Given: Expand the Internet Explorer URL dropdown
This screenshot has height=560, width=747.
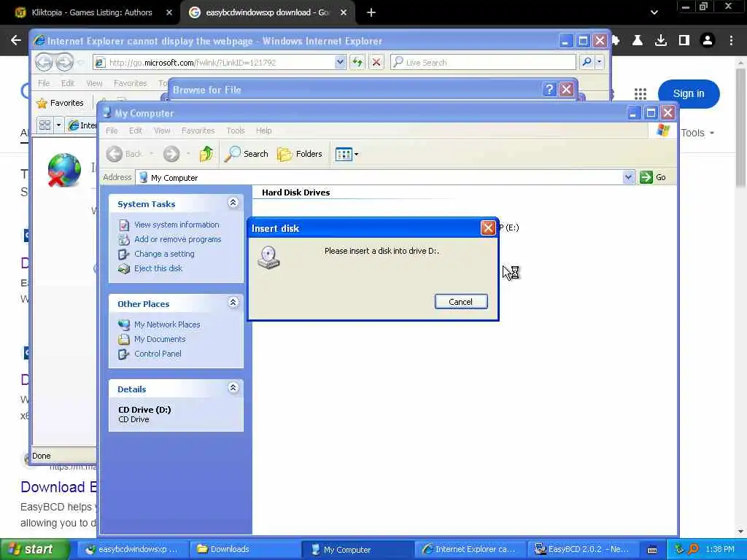Looking at the screenshot, I should 340,62.
